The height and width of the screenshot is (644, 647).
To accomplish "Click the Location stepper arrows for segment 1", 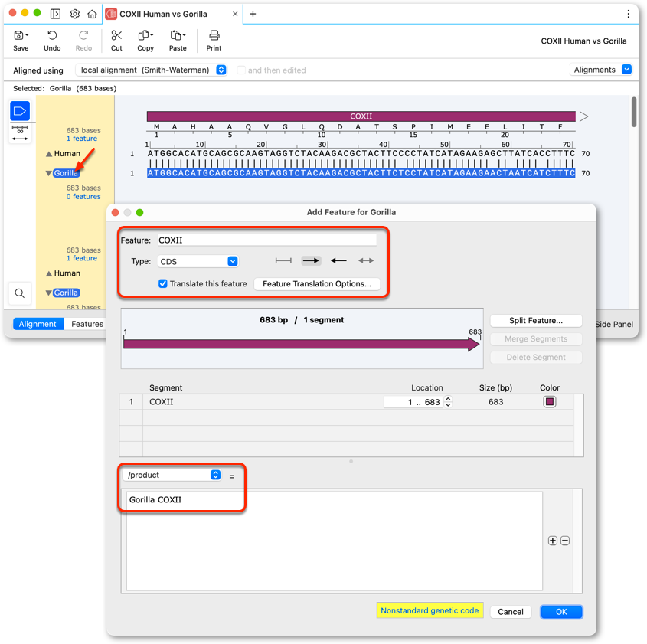I will click(448, 401).
